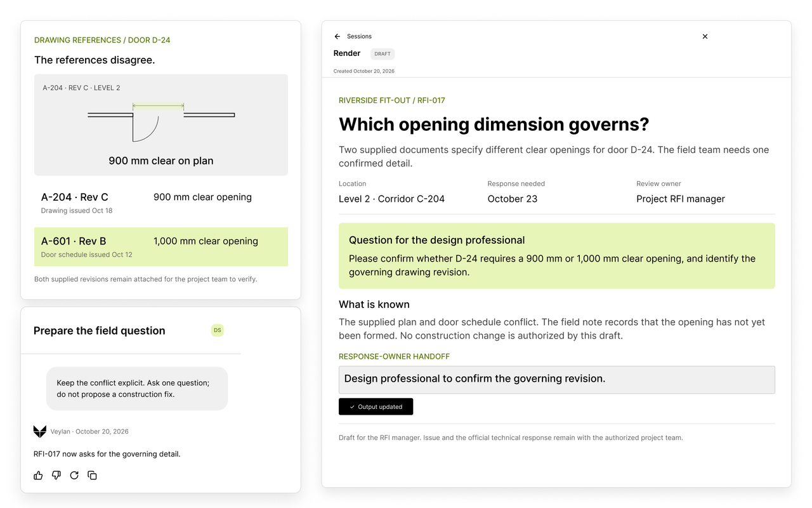Click 'Created October 20, 2026' text

(364, 71)
